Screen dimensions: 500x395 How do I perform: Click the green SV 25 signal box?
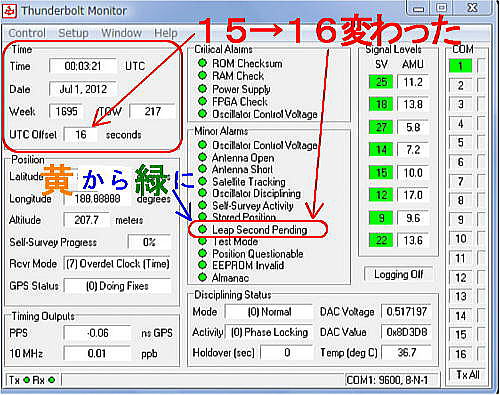tap(381, 82)
